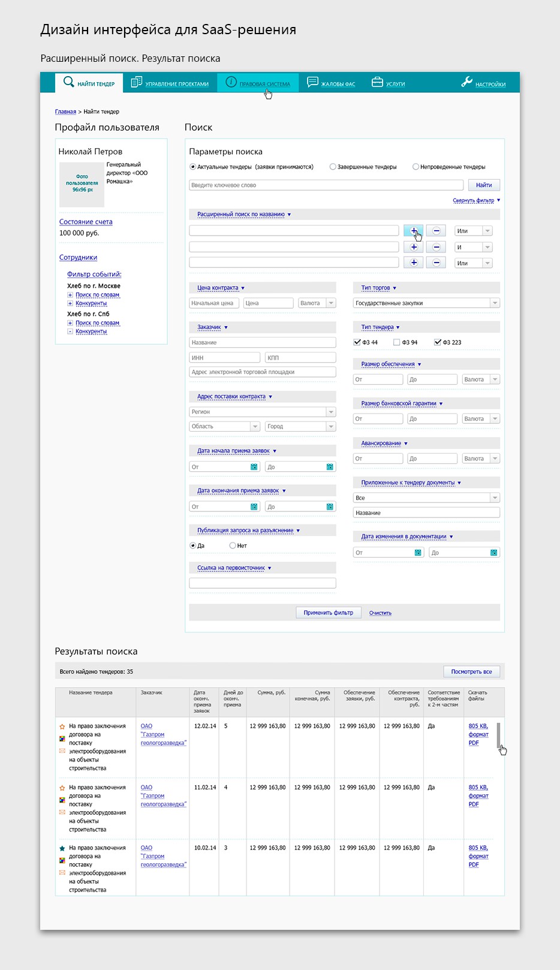The image size is (560, 970).
Task: Open the 'Валюта' dropdown under Цена контракта
Action: (317, 303)
